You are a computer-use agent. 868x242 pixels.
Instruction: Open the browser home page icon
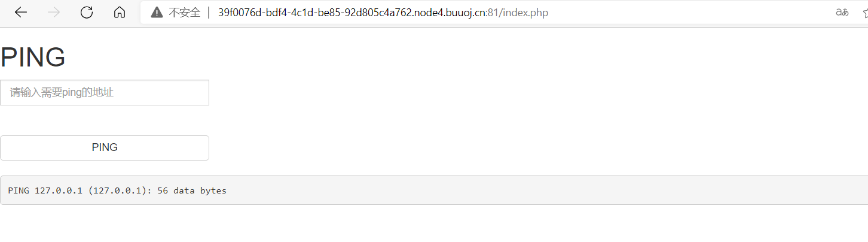(x=120, y=13)
